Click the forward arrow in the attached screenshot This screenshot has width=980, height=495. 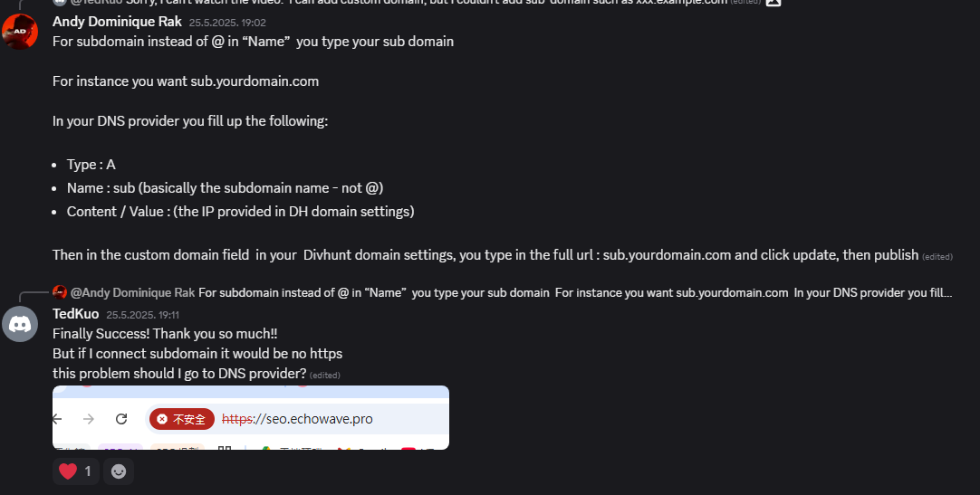click(89, 419)
